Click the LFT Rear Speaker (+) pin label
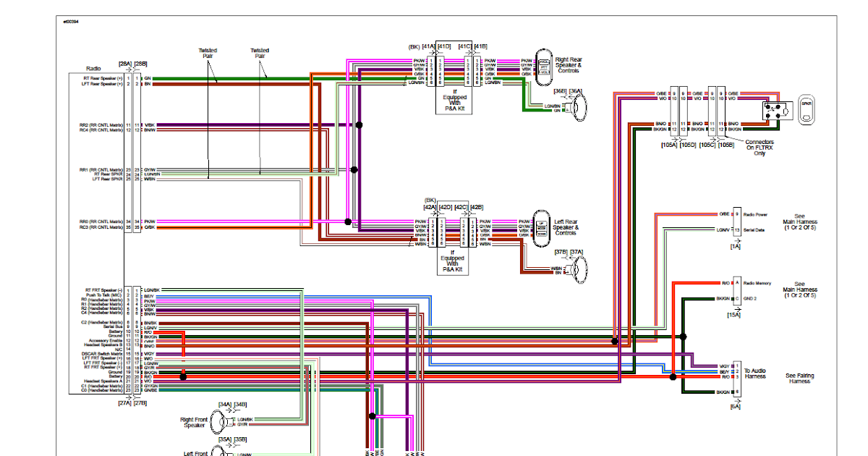This screenshot has width=868, height=456. click(x=102, y=84)
